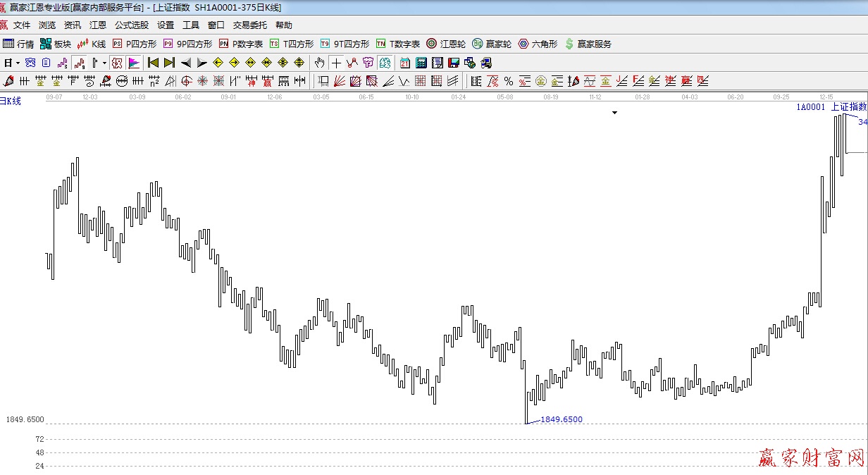This screenshot has height=475, width=868.
Task: Toggle the colored flag indicator button
Action: point(134,63)
